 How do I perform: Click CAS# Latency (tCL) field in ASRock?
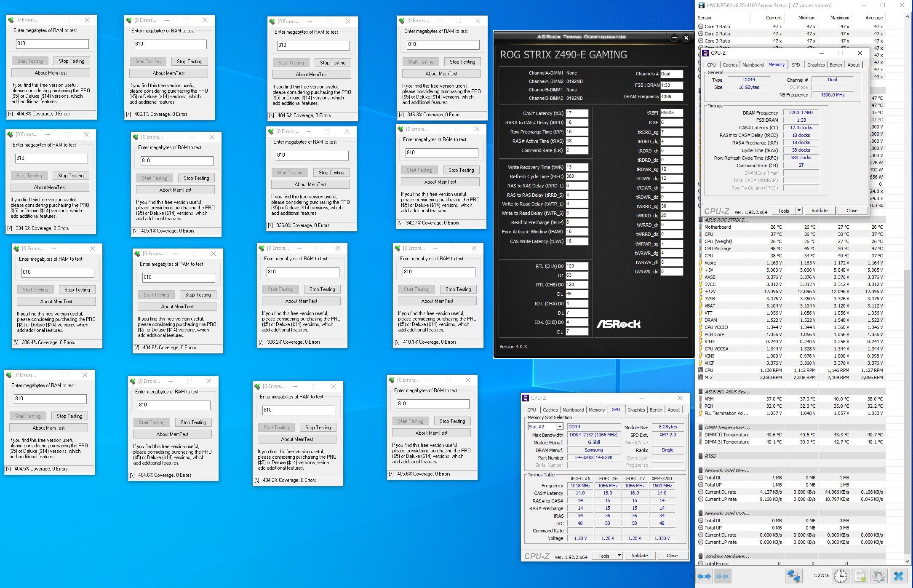pos(577,113)
